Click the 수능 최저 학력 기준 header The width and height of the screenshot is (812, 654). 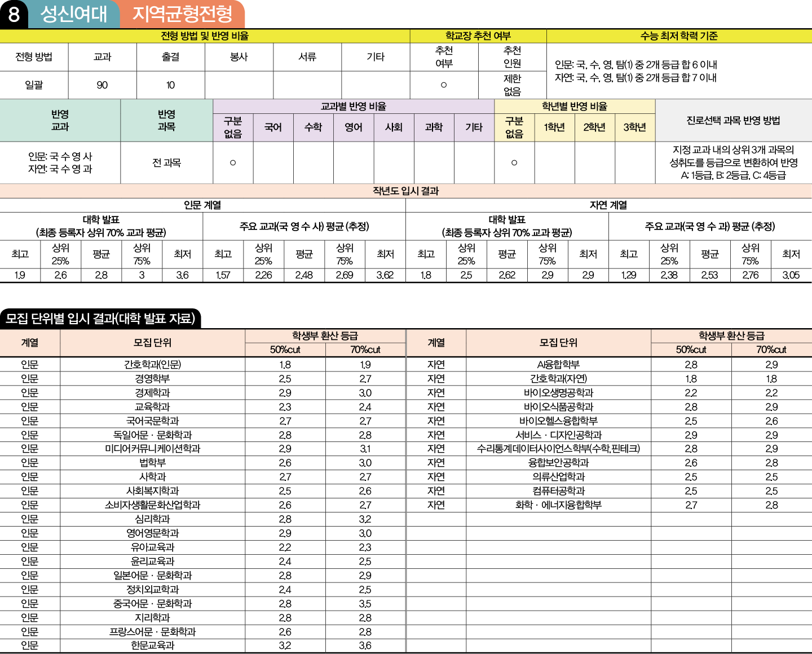[679, 36]
